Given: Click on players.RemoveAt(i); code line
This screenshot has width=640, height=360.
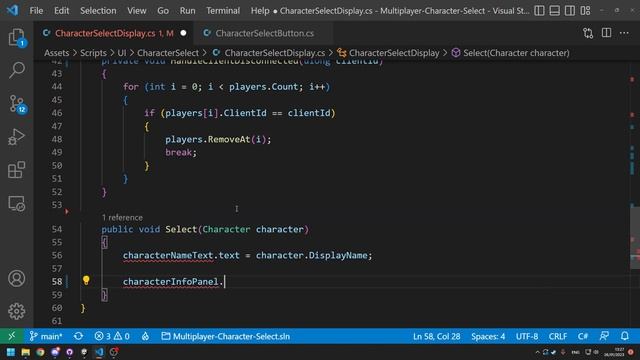Looking at the screenshot, I should [218, 139].
